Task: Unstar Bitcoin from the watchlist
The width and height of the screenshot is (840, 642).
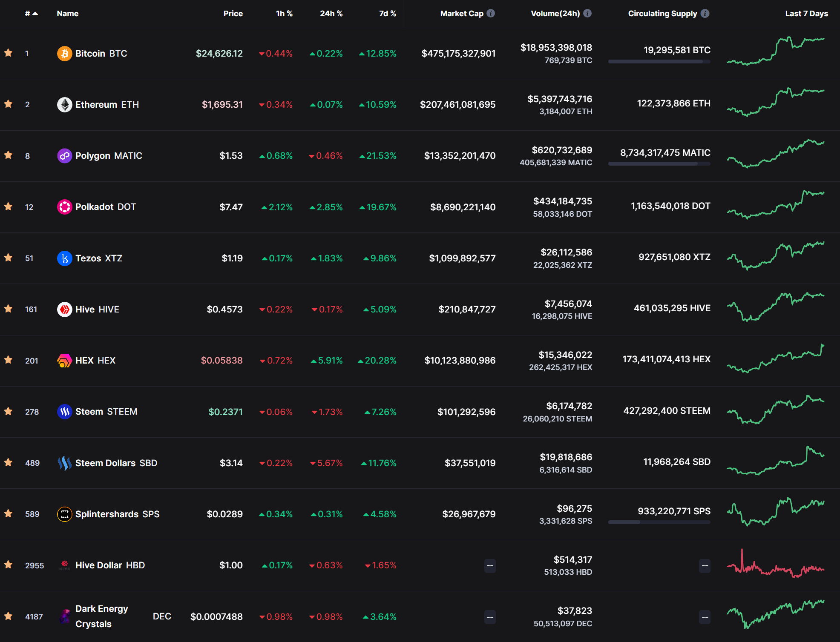Action: (8, 53)
